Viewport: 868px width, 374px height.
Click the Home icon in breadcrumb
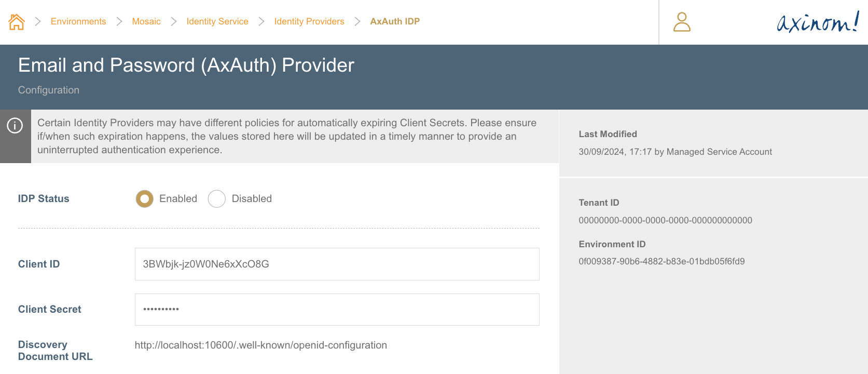click(x=17, y=22)
